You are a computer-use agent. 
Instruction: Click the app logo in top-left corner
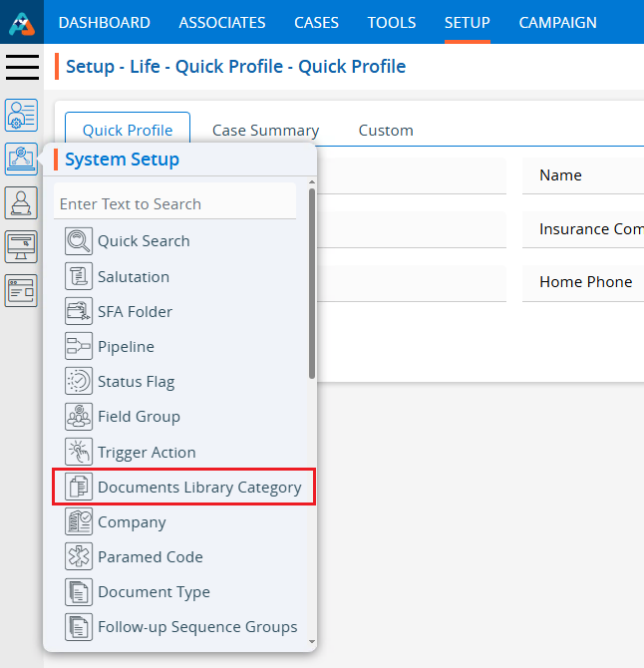point(22,22)
